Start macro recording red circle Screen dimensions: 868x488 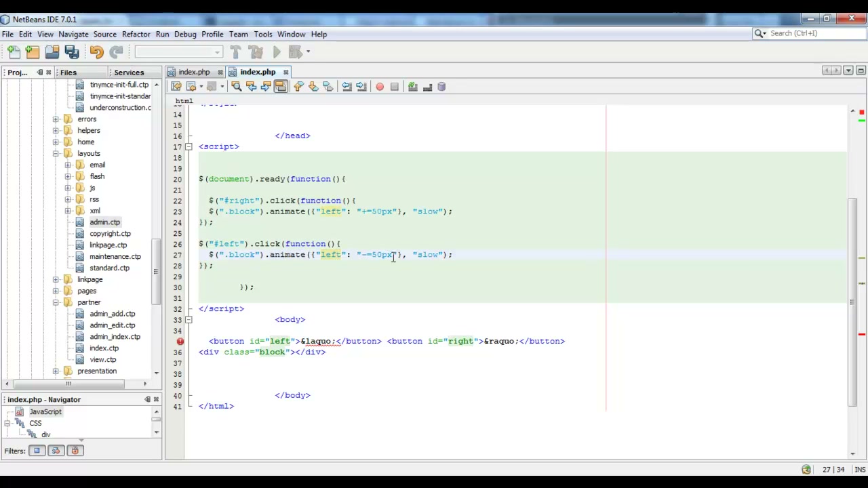[x=380, y=87]
